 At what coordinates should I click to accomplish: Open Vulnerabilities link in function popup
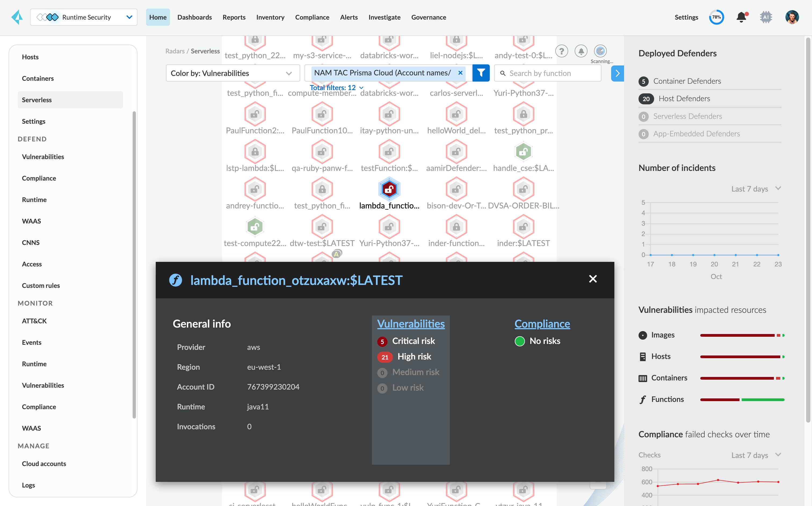pyautogui.click(x=411, y=324)
